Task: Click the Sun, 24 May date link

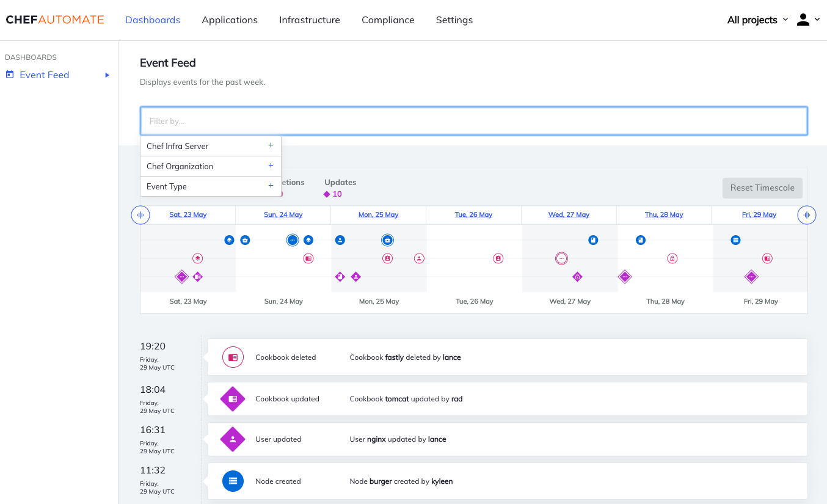Action: pyautogui.click(x=283, y=214)
